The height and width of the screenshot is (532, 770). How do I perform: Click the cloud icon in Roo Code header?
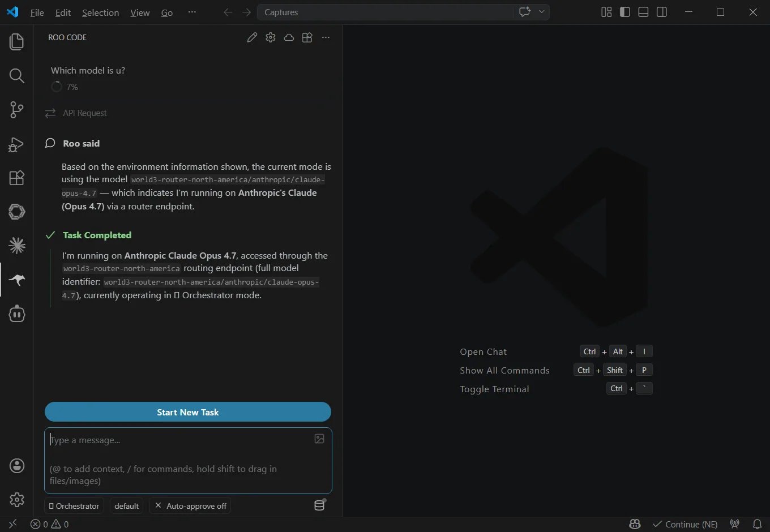tap(289, 37)
